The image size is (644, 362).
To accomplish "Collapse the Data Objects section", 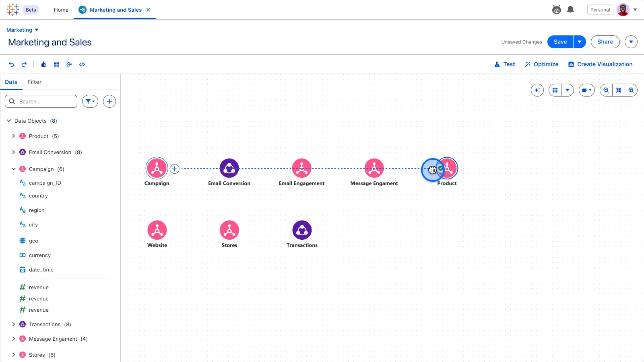I will [x=9, y=121].
